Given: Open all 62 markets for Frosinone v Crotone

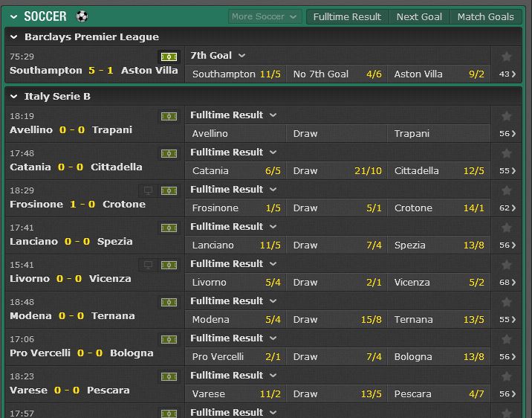Looking at the screenshot, I should tap(507, 208).
